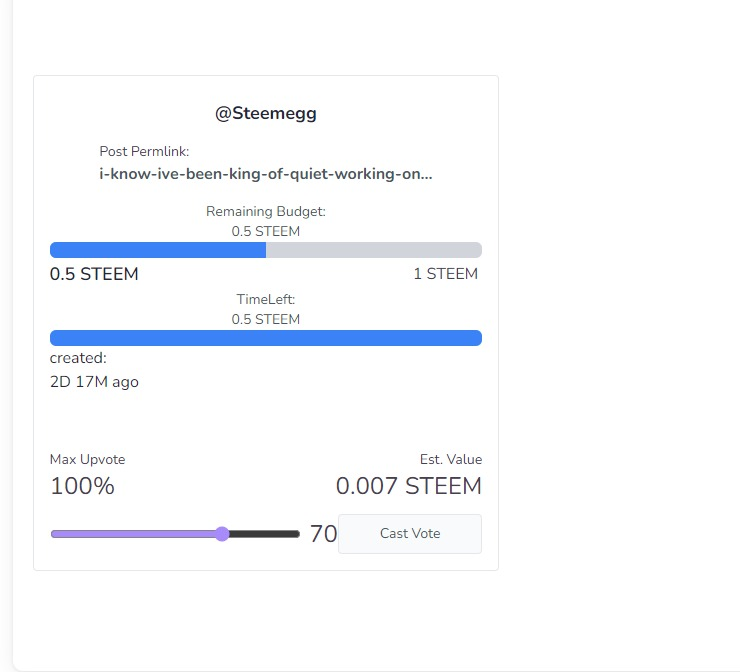Click the TimeLeft label

point(266,299)
